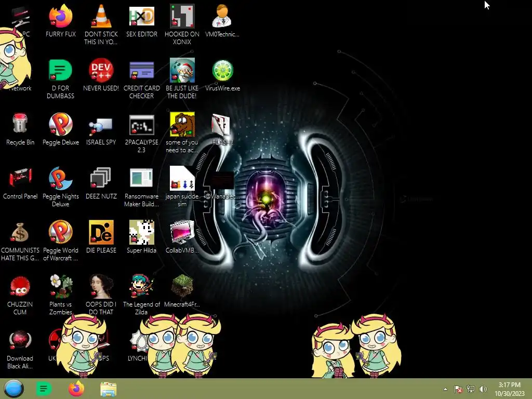532x399 pixels.
Task: Select the 2PACALYPSE 2.3 console icon
Action: (x=141, y=125)
